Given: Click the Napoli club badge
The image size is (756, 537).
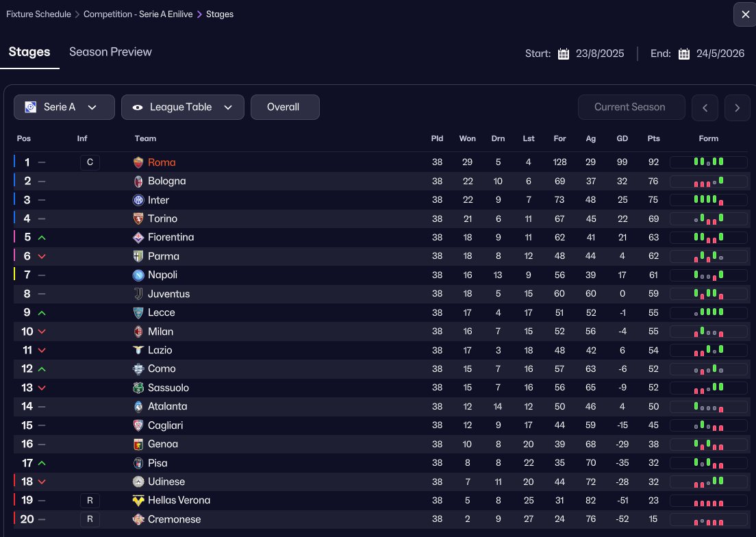Looking at the screenshot, I should tap(139, 275).
